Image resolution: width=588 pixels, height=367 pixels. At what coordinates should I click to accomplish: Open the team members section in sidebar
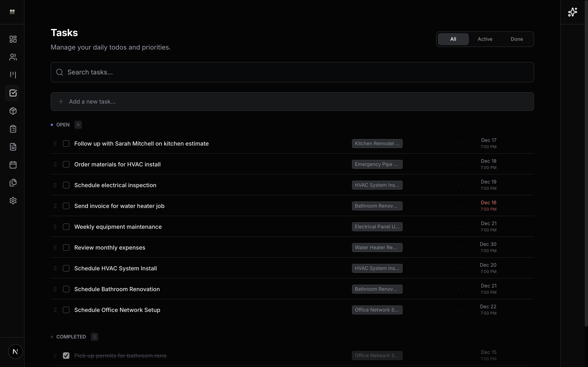(x=12, y=57)
